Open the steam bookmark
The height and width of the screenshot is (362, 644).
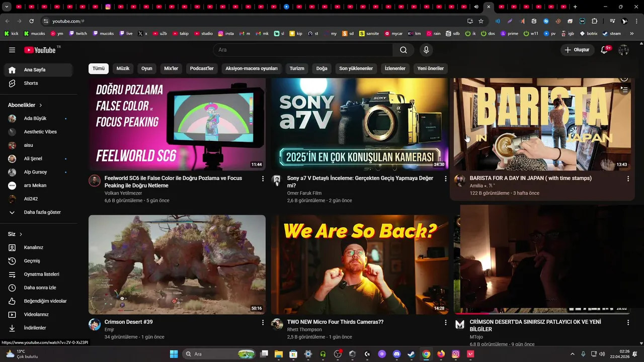click(612, 34)
